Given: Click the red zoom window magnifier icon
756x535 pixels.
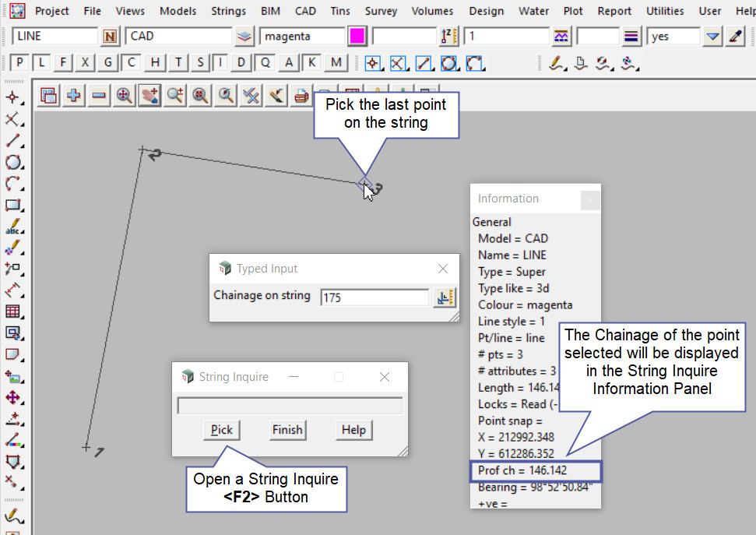Looking at the screenshot, I should [x=200, y=96].
